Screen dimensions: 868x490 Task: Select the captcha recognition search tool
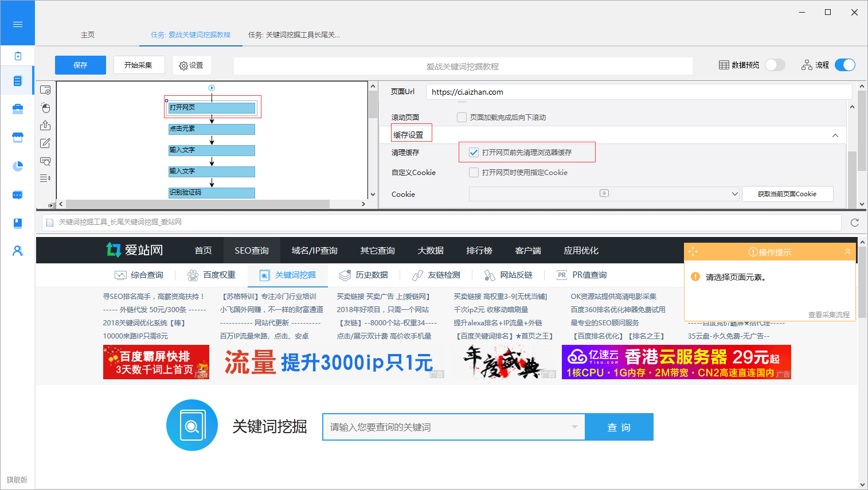45,161
